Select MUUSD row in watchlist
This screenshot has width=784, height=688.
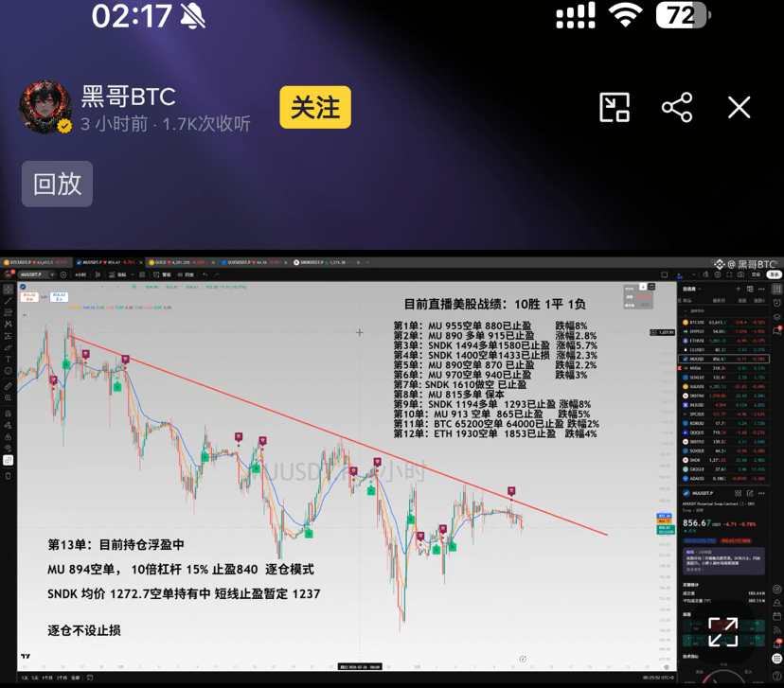click(x=723, y=359)
